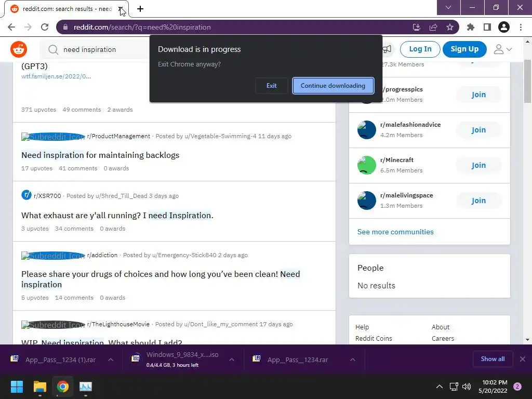Click the taskbar clock and date

point(493,387)
